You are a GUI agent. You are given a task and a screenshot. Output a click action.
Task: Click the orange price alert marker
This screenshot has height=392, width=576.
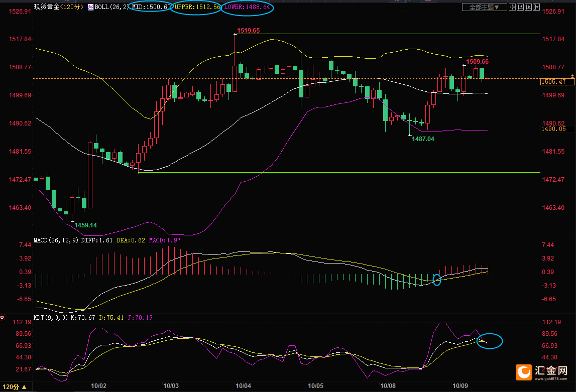pyautogui.click(x=572, y=76)
